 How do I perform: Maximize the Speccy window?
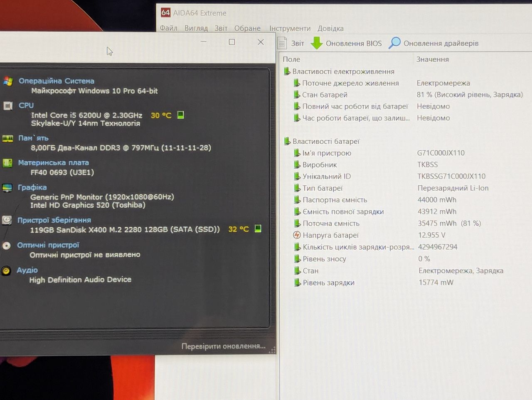click(x=232, y=42)
